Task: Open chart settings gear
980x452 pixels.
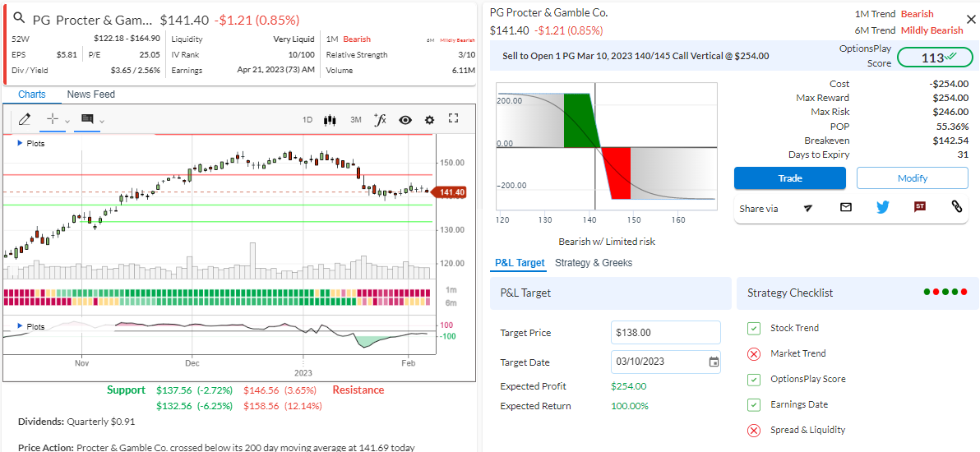Action: tap(429, 120)
